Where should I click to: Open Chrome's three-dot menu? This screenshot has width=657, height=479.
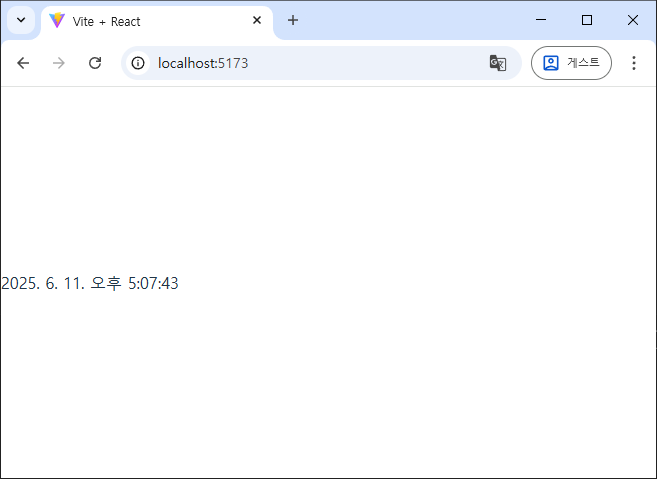[x=633, y=63]
